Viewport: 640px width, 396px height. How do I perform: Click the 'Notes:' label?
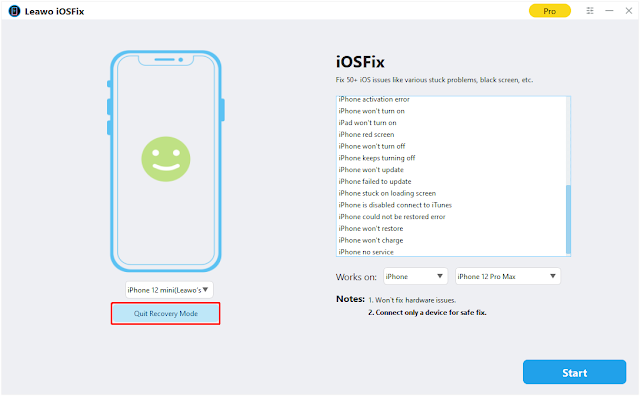pos(350,299)
